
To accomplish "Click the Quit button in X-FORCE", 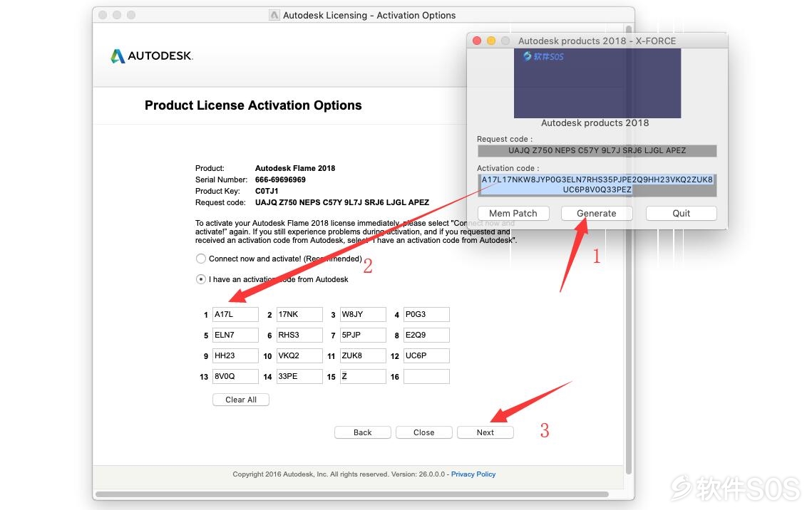I will [681, 213].
